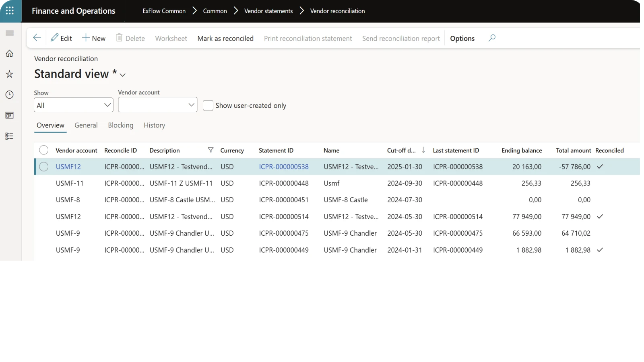Screen dimensions: 644x362
Task: Open vendor account USMF12 link in first row
Action: click(x=68, y=167)
